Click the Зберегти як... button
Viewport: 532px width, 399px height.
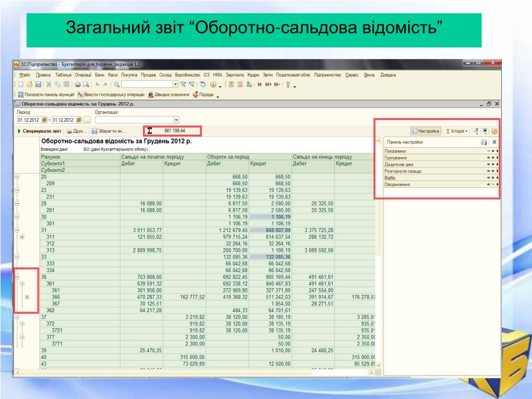pos(109,131)
